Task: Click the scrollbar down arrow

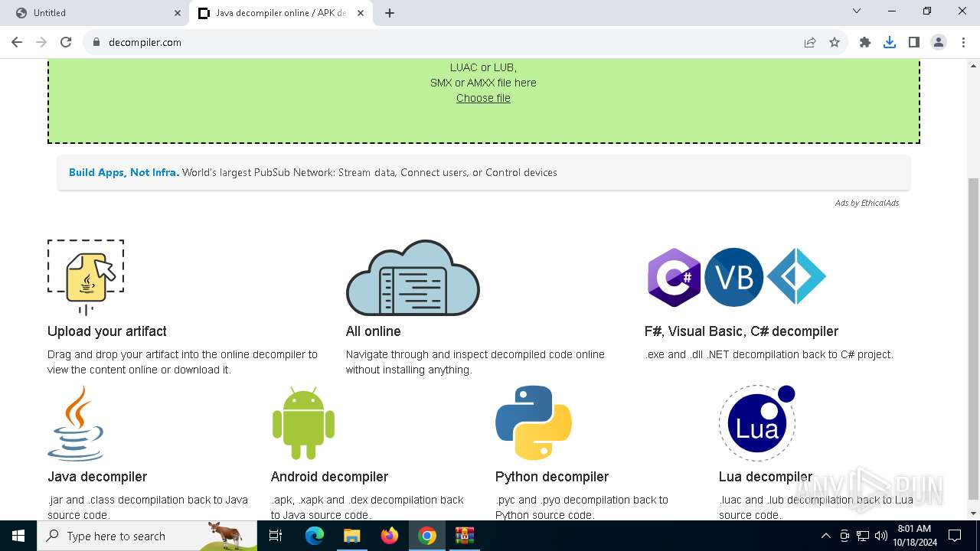Action: pos(973,514)
